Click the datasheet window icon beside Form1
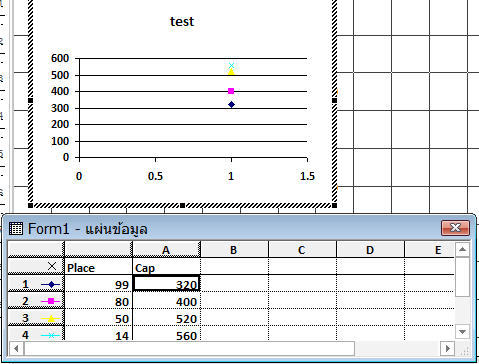479x364 pixels. coord(16,229)
